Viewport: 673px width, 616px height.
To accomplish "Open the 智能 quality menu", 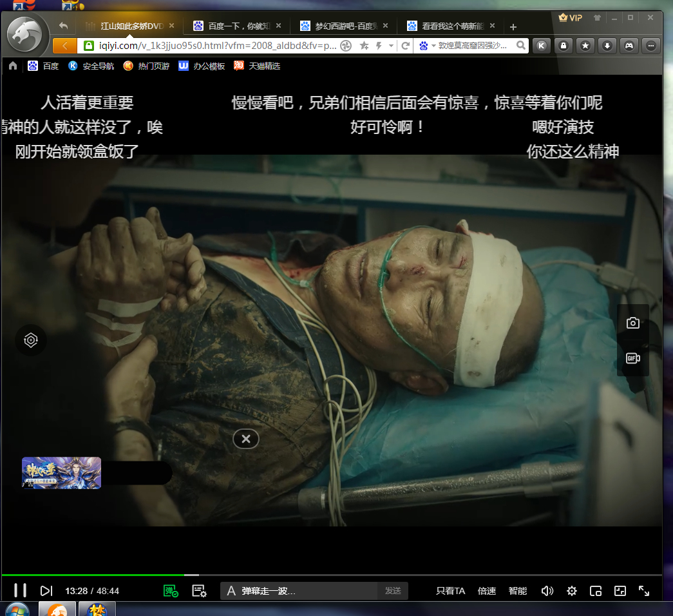I will click(518, 591).
